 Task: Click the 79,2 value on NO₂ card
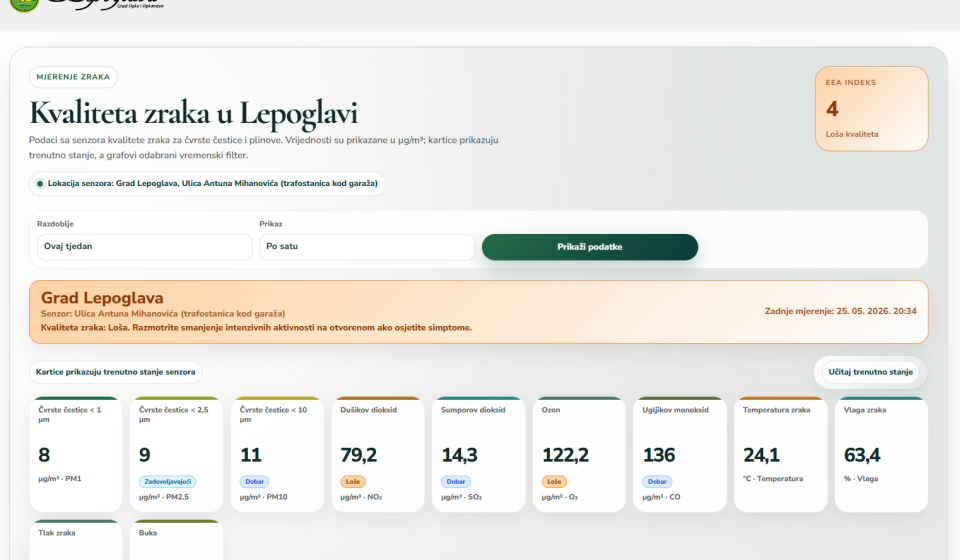(359, 455)
